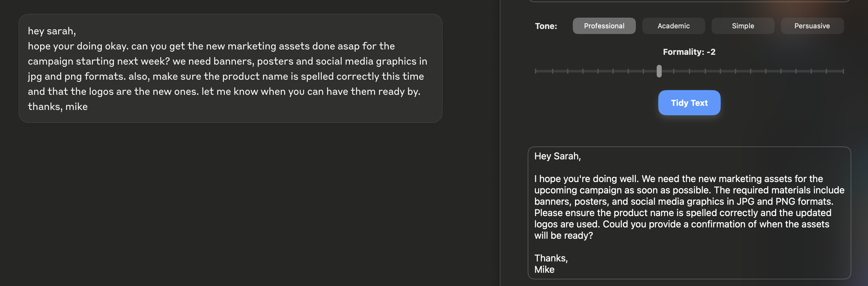Screen dimensions: 868x286
Task: Switch tone to Academic
Action: click(x=673, y=26)
